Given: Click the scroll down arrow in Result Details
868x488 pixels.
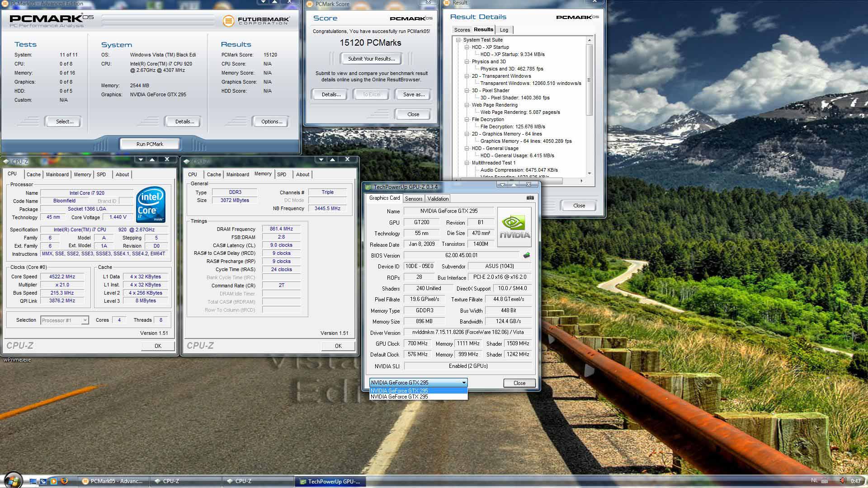Looking at the screenshot, I should pos(589,174).
